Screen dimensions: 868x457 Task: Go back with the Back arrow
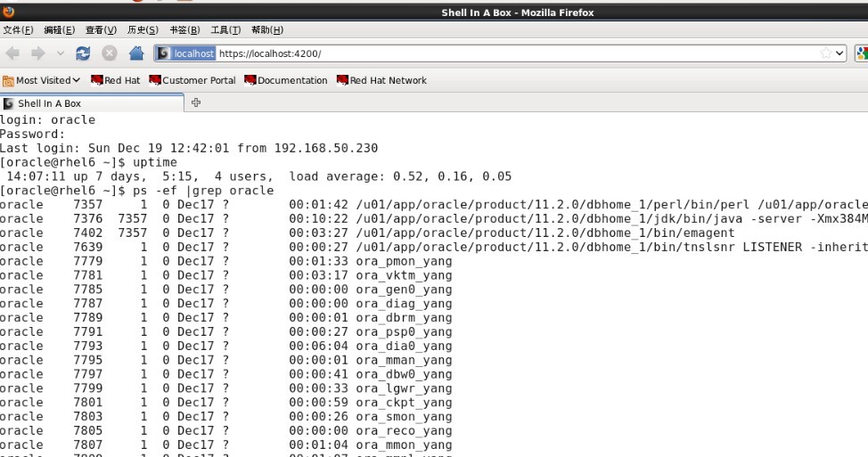tap(12, 53)
